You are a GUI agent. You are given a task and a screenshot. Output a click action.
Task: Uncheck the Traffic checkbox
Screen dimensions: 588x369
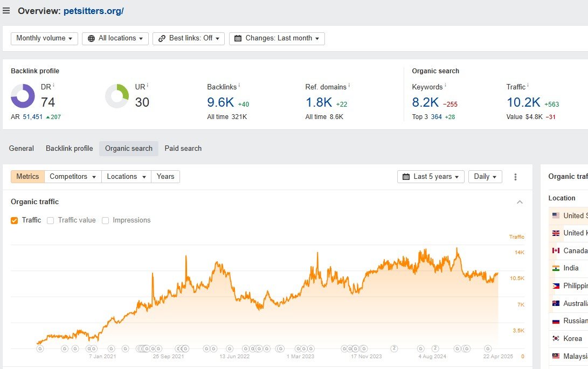click(x=14, y=220)
